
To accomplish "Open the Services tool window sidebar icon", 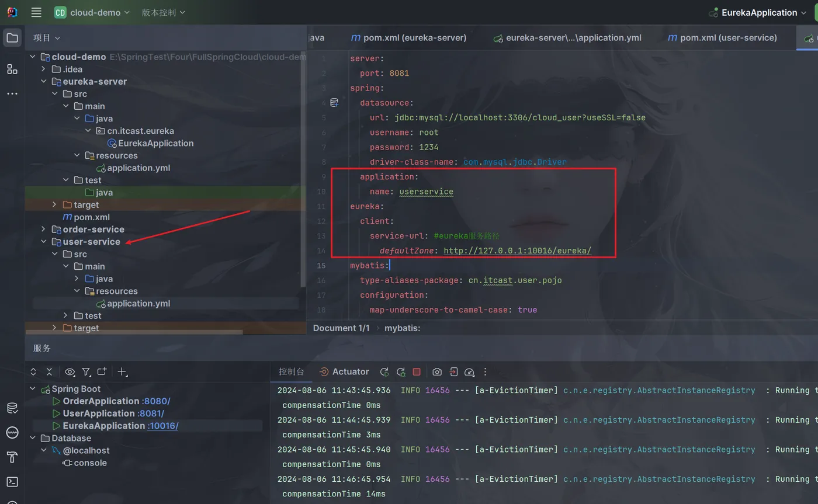I will 12,432.
